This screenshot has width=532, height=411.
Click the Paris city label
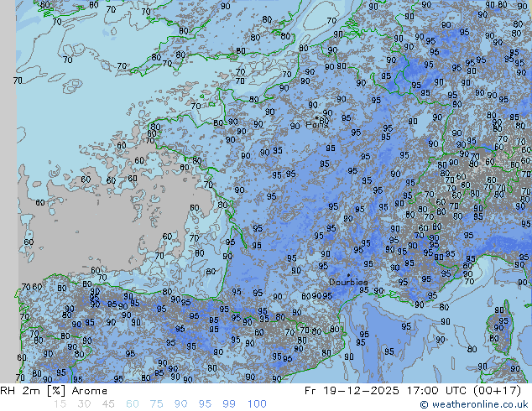(x=317, y=125)
